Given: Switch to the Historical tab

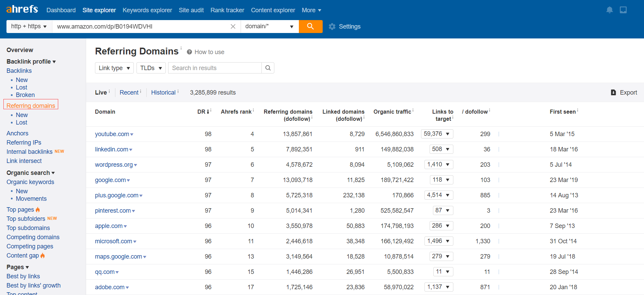Looking at the screenshot, I should click(163, 93).
